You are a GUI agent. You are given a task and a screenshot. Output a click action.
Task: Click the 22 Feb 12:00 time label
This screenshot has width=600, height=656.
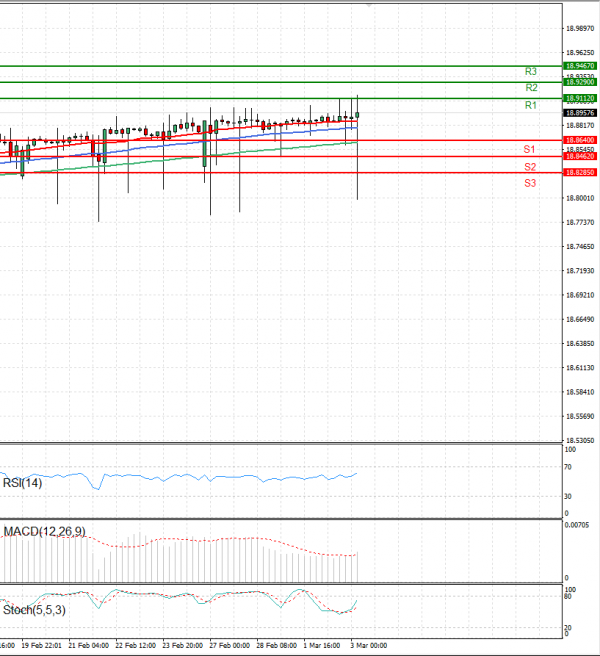pos(136,646)
